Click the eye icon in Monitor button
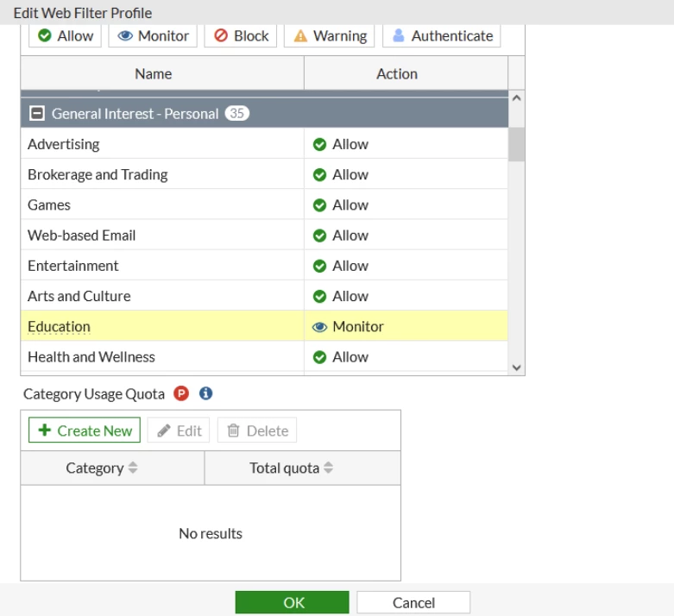Screen dimensions: 674x616 tap(125, 35)
